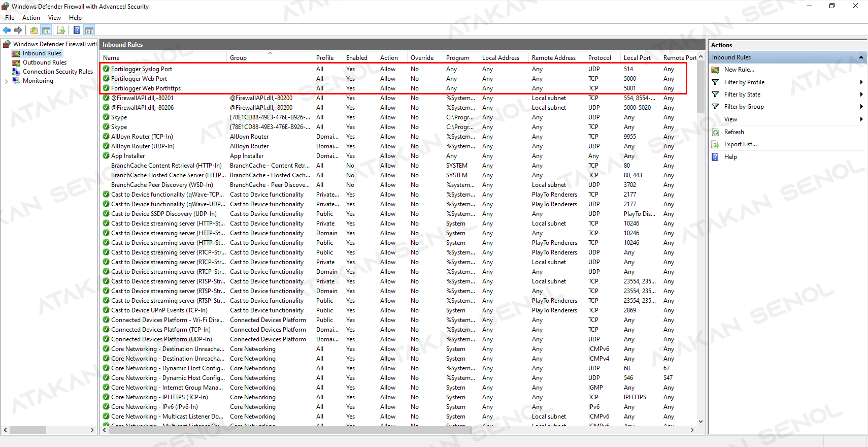Click the Inbound Rules tree icon
The height and width of the screenshot is (447, 868).
[16, 53]
